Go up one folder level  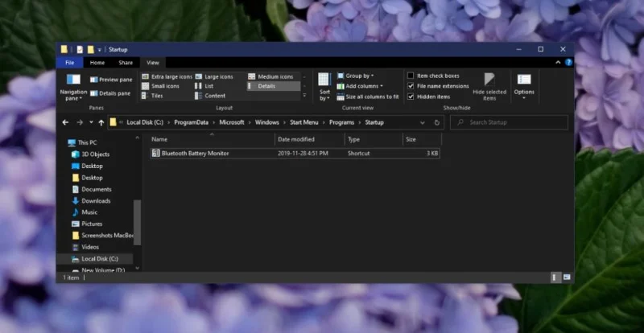[x=101, y=122]
